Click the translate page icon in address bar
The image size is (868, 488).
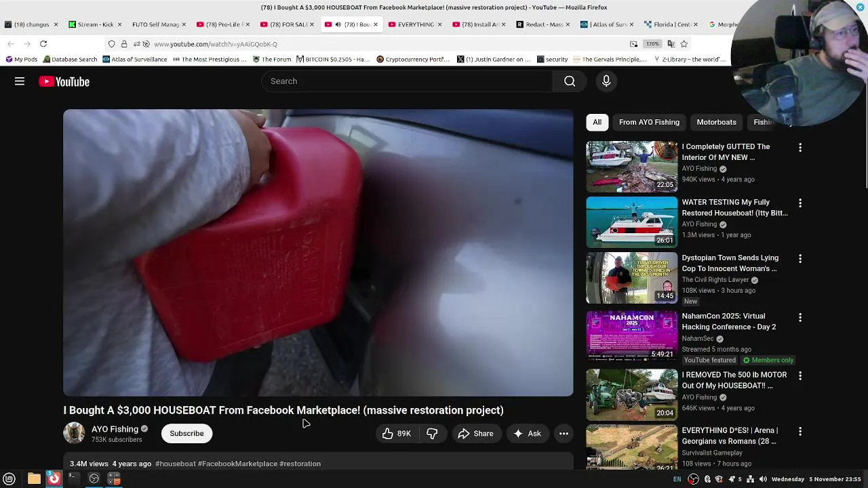point(671,44)
